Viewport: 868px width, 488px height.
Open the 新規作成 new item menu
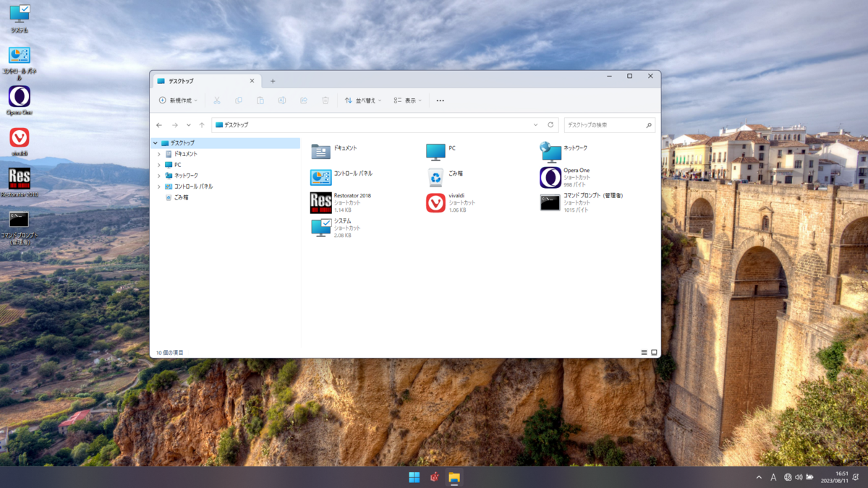tap(178, 100)
